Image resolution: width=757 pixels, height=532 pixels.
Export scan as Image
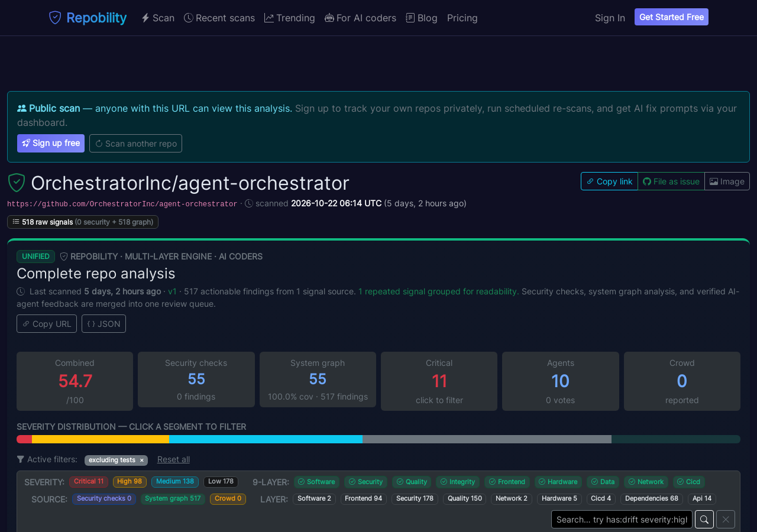coord(727,181)
